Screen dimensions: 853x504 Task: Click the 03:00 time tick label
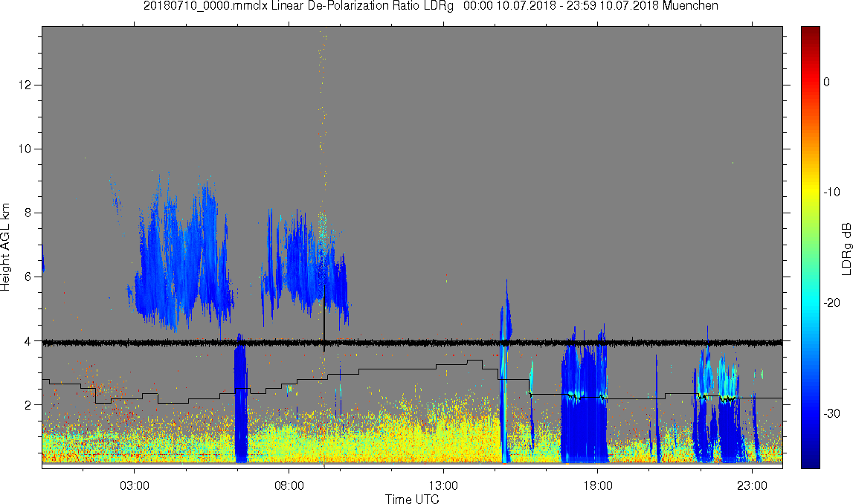click(x=135, y=485)
